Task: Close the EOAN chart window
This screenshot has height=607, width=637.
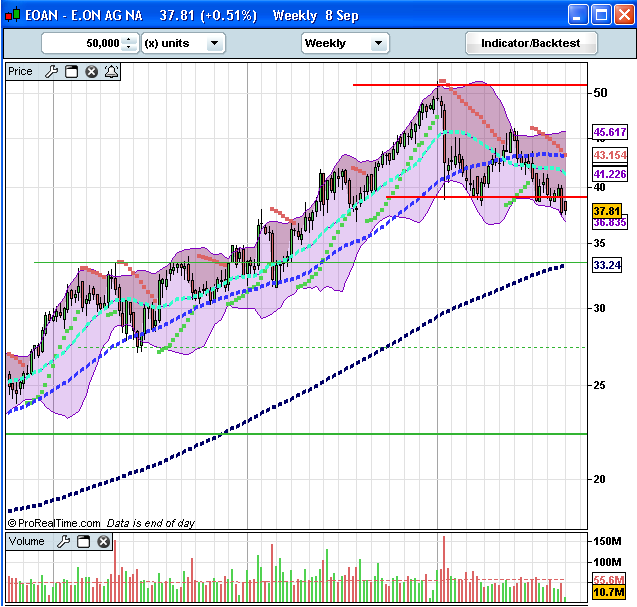Action: click(624, 15)
